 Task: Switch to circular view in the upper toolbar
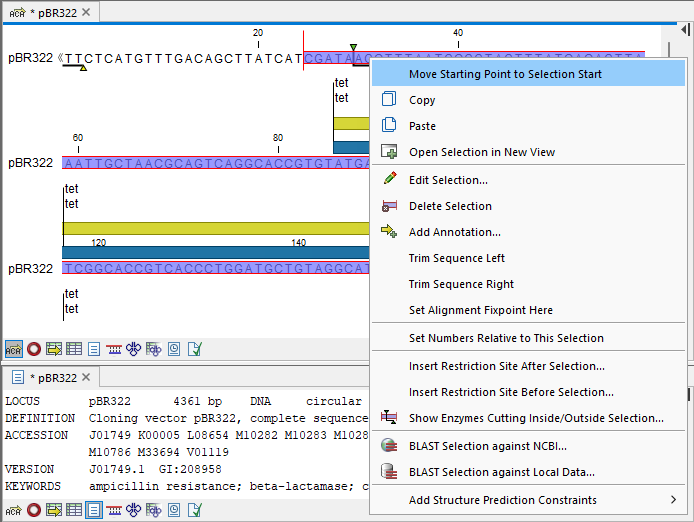[34, 349]
